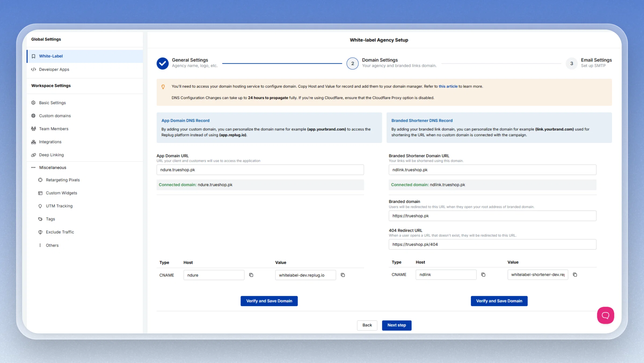Viewport: 644px width, 363px height.
Task: Select step 2 Domain Settings circle
Action: pos(352,63)
